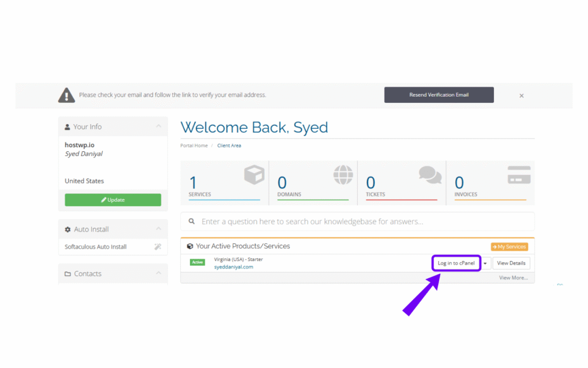Click the Services package box icon
The image size is (588, 368).
253,174
